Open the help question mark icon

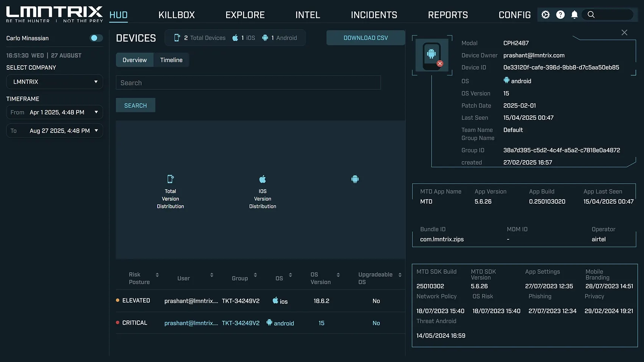[560, 15]
